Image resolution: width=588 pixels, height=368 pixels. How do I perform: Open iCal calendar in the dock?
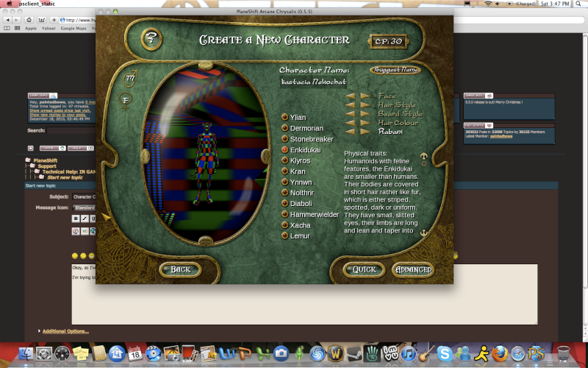click(135, 353)
